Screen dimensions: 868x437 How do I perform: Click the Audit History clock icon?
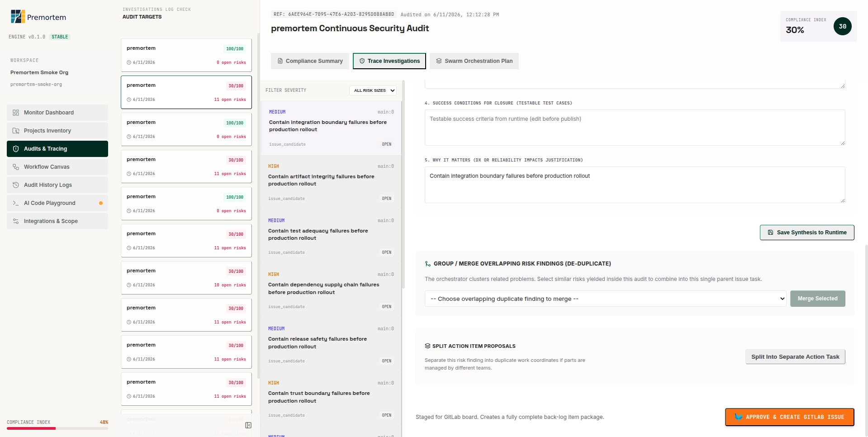click(16, 185)
